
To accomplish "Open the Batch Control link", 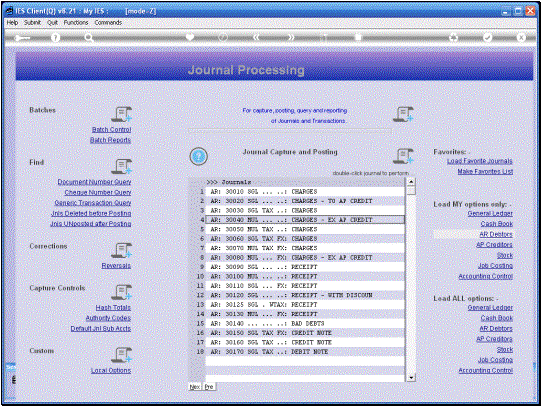I will (x=111, y=129).
